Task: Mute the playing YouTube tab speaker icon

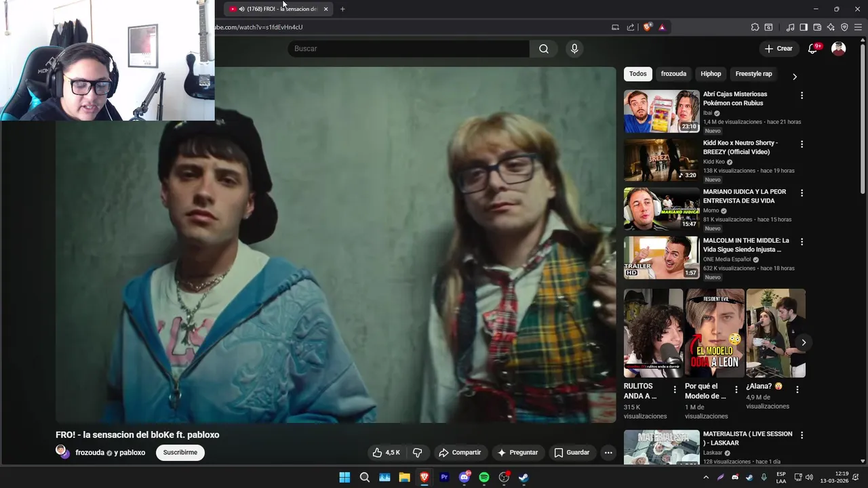Action: click(x=241, y=9)
